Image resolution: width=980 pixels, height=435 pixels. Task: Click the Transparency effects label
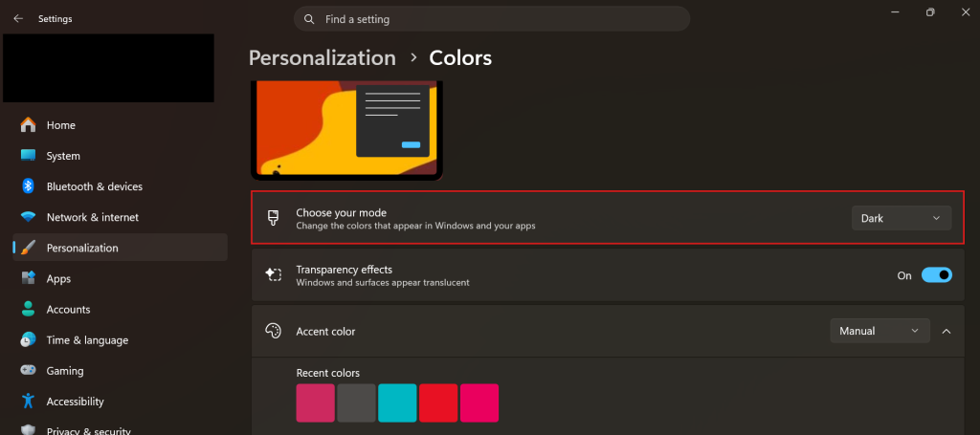pos(345,270)
